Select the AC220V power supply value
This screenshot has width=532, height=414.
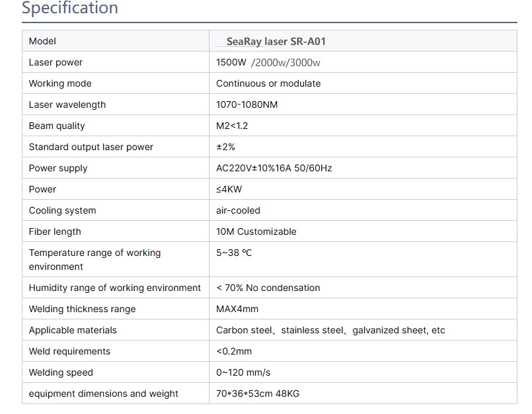274,169
